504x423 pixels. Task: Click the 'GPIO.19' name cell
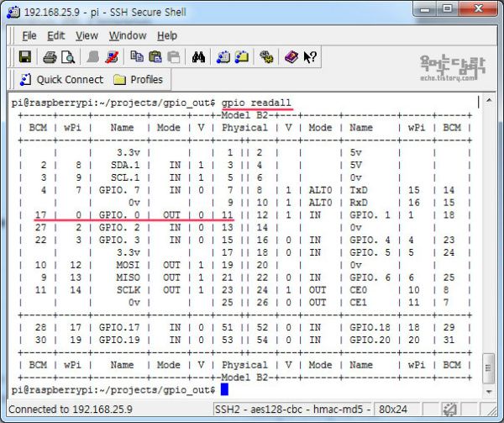[119, 340]
